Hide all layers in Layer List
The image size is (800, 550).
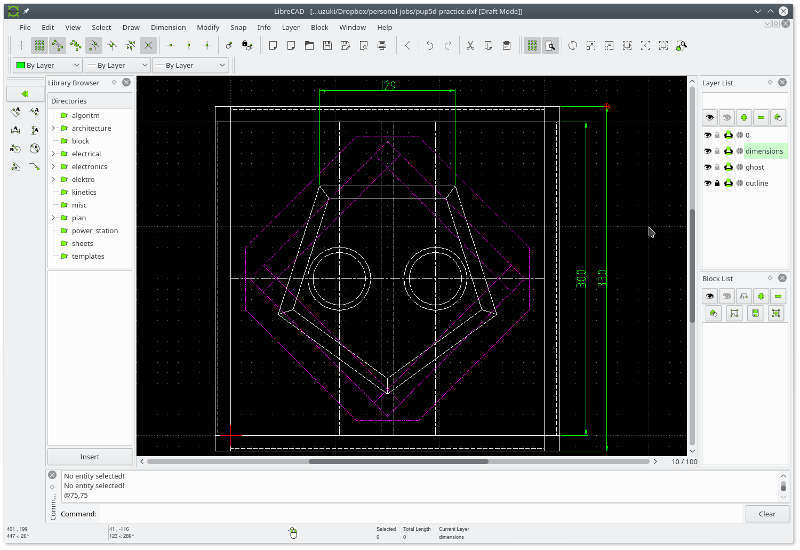(727, 118)
